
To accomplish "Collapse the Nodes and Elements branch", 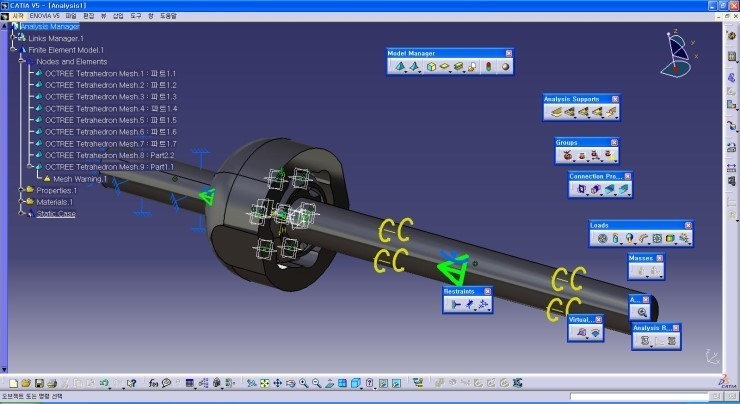I will 21,61.
